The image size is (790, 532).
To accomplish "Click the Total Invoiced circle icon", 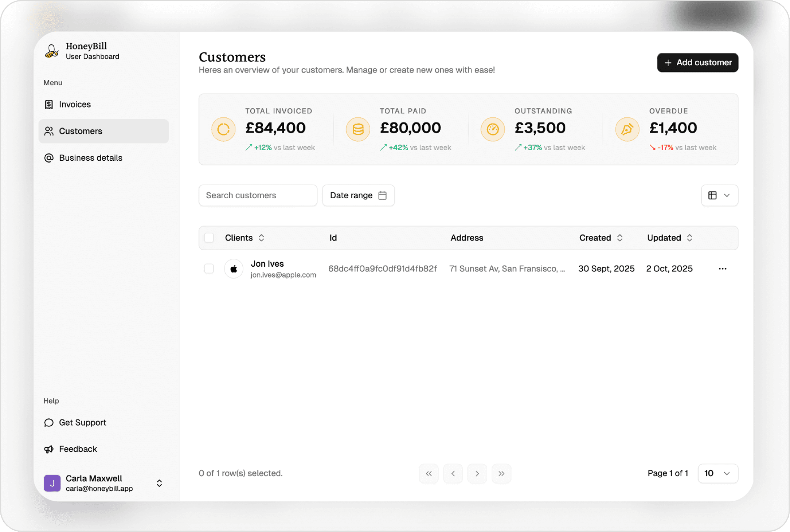I will (x=223, y=129).
